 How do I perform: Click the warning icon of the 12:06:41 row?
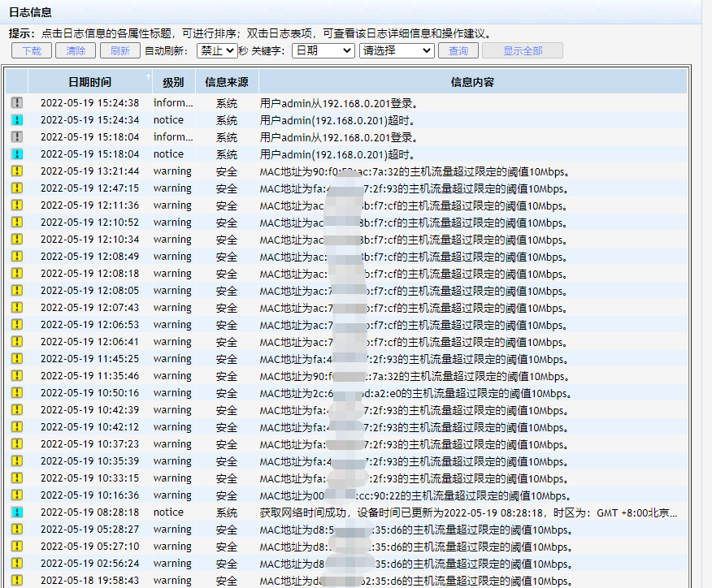[x=17, y=342]
